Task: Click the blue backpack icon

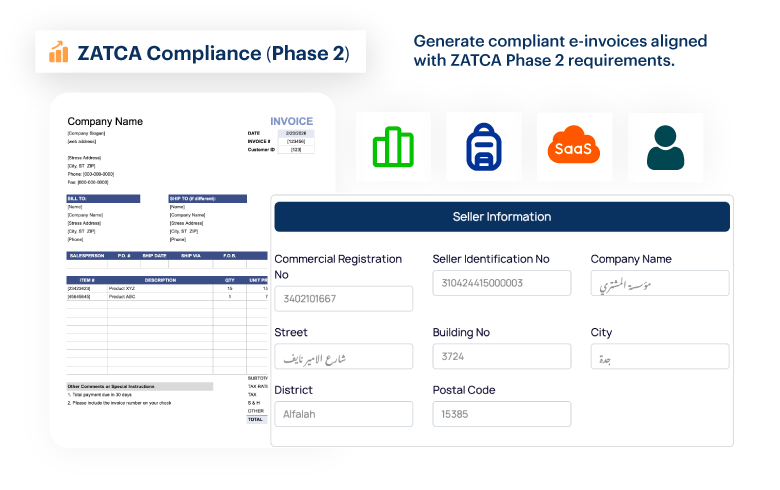Action: [484, 147]
